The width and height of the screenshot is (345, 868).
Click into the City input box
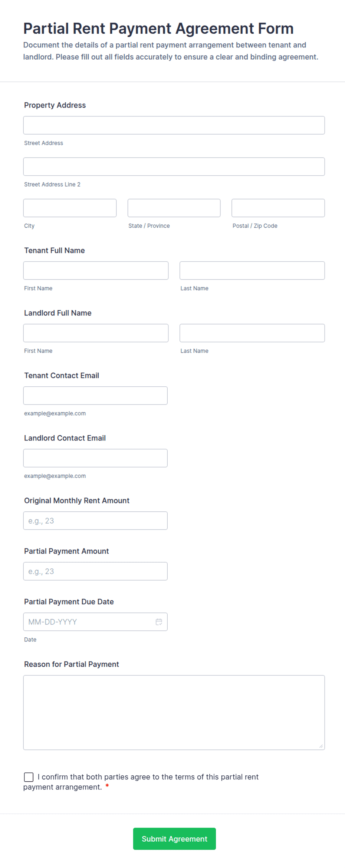click(x=70, y=208)
